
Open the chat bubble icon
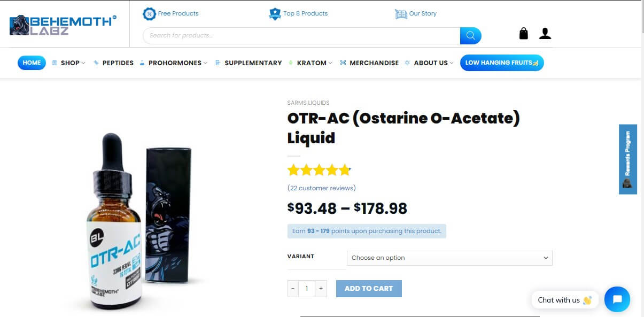[x=617, y=299]
